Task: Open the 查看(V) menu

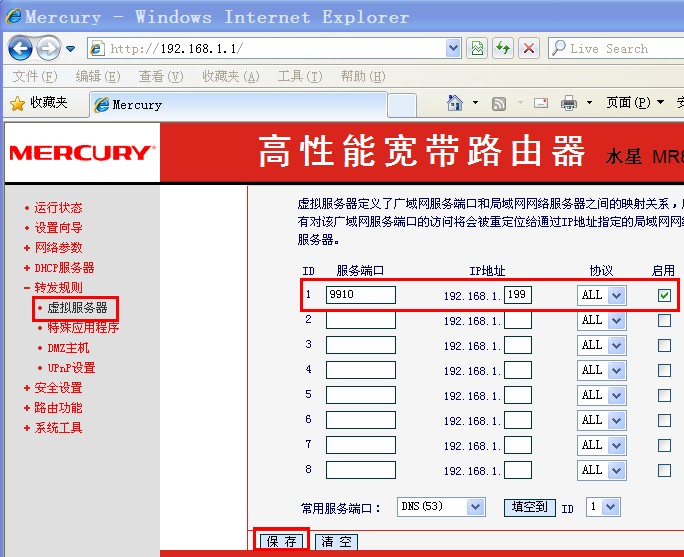Action: coord(161,76)
